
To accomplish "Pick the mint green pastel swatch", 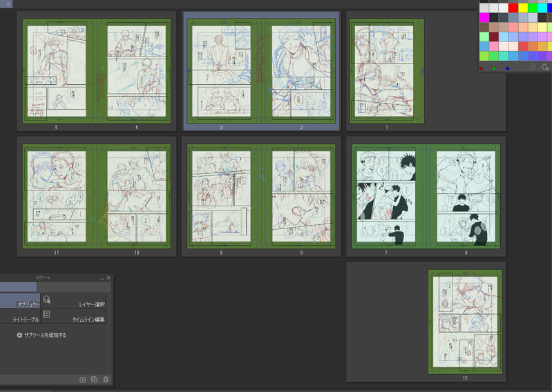I will (x=484, y=37).
